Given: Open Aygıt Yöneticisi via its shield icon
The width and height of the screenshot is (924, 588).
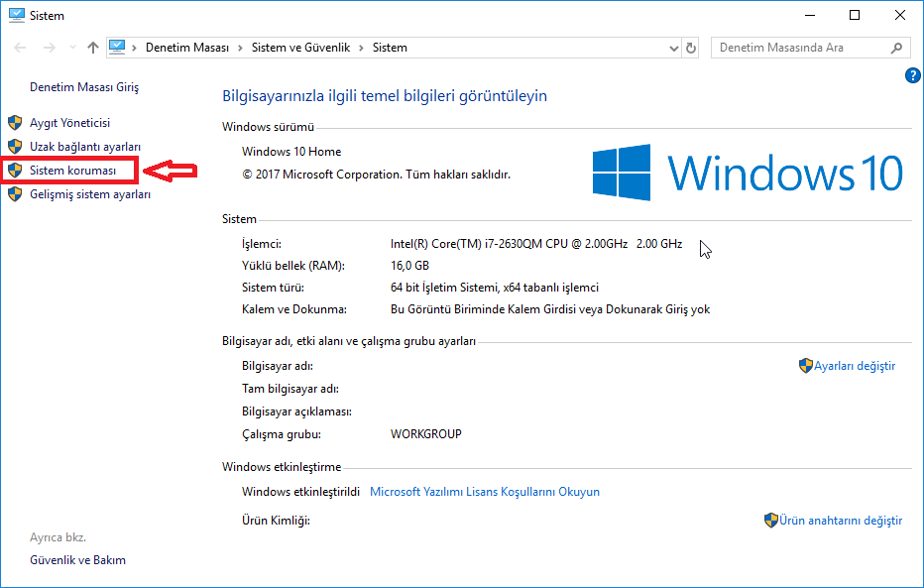Looking at the screenshot, I should 15,122.
